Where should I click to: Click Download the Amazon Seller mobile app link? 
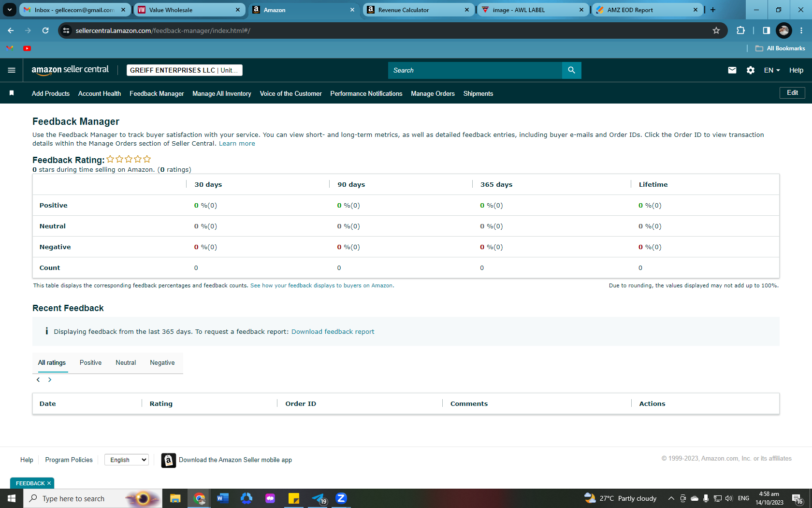pyautogui.click(x=235, y=460)
